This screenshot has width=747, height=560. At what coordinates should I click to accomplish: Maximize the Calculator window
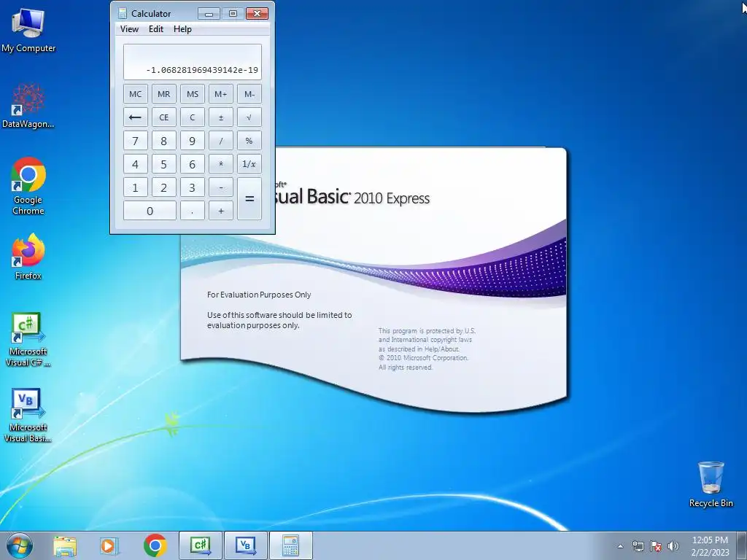pos(233,13)
